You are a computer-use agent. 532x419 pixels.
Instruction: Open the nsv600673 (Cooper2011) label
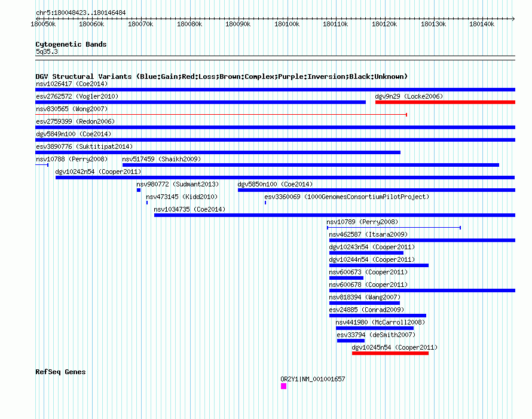368,272
